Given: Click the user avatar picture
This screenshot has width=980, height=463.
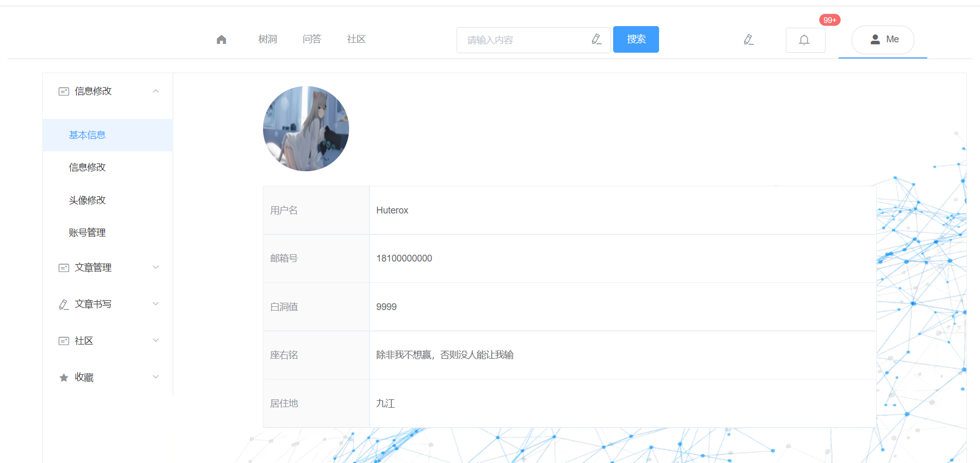Looking at the screenshot, I should click(x=306, y=128).
